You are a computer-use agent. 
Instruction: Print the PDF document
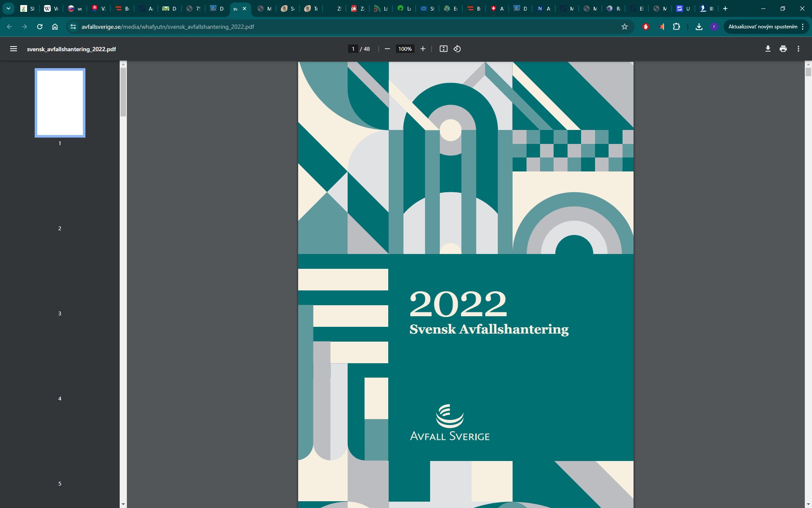(783, 49)
